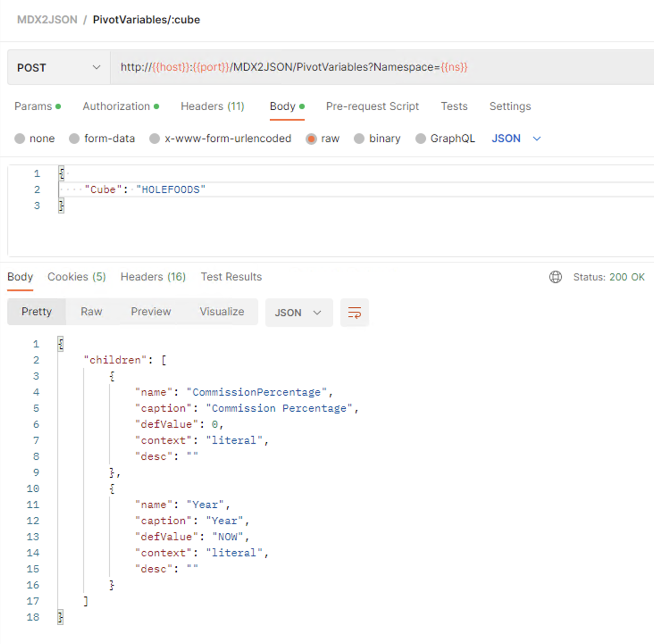Open the request body JSON type dropdown
Viewport: 654px width, 644px height.
point(516,138)
